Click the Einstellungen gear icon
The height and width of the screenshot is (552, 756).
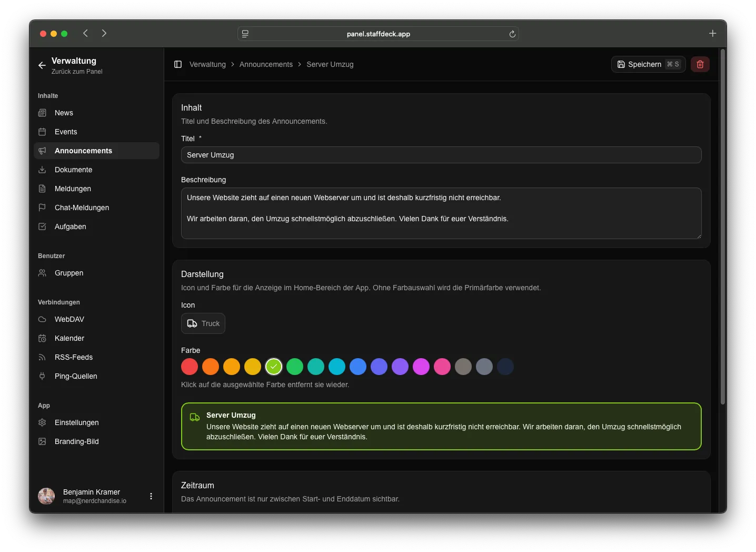[42, 422]
